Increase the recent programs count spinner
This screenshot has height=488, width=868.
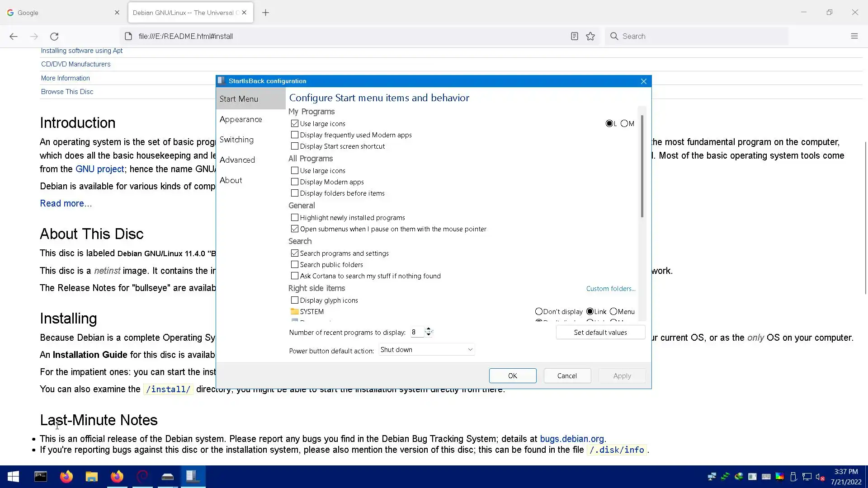point(428,330)
